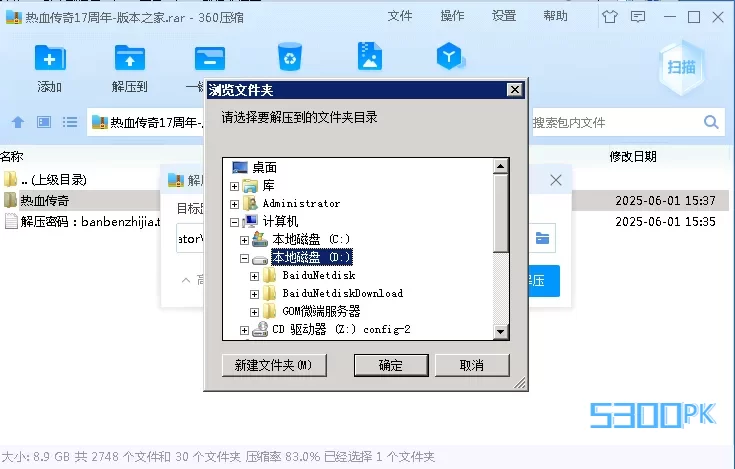Go up one level with the arrow icon
Screen dimensions: 735x469
coord(18,122)
